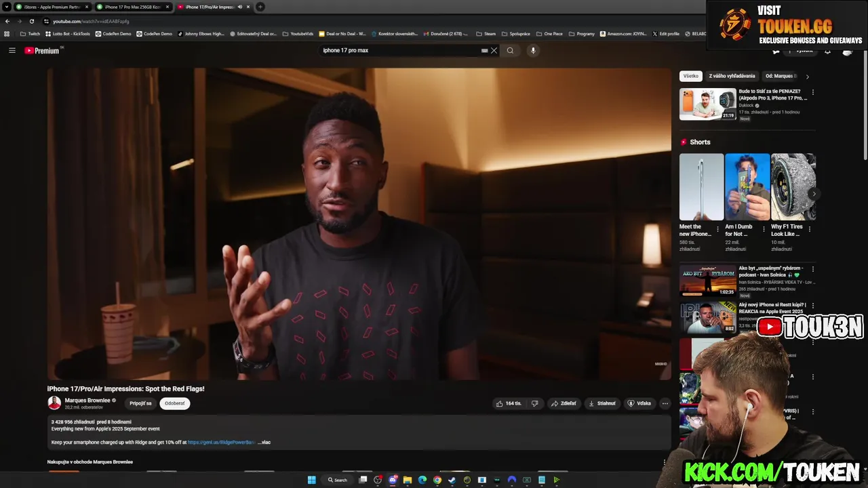Open Task View on the taskbar
The height and width of the screenshot is (488, 868).
pyautogui.click(x=363, y=480)
